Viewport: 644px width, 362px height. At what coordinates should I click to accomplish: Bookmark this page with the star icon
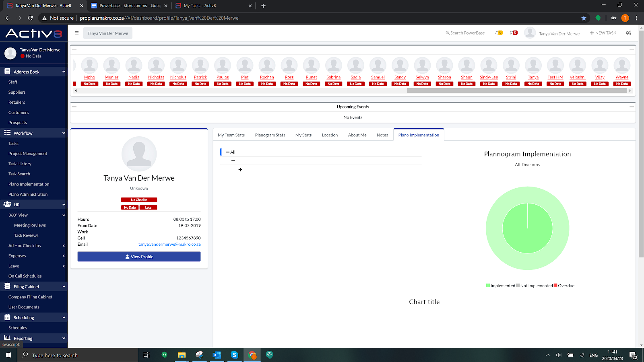pyautogui.click(x=584, y=18)
